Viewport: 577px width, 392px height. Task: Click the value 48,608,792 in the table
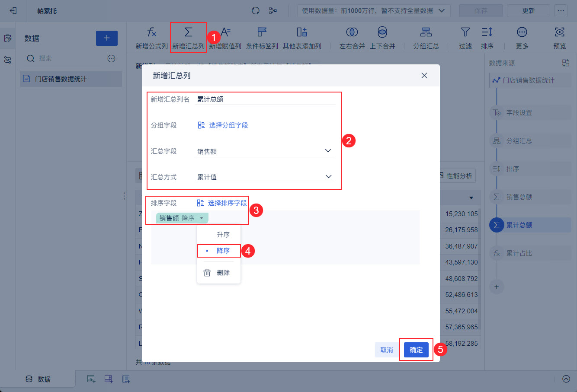click(462, 279)
